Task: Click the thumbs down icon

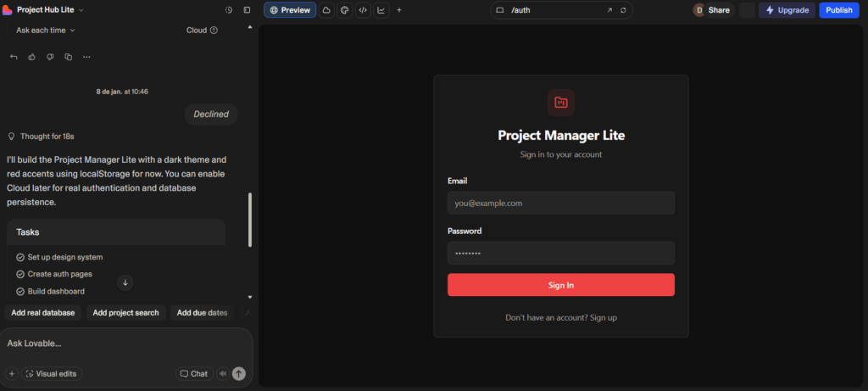Action: tap(50, 57)
